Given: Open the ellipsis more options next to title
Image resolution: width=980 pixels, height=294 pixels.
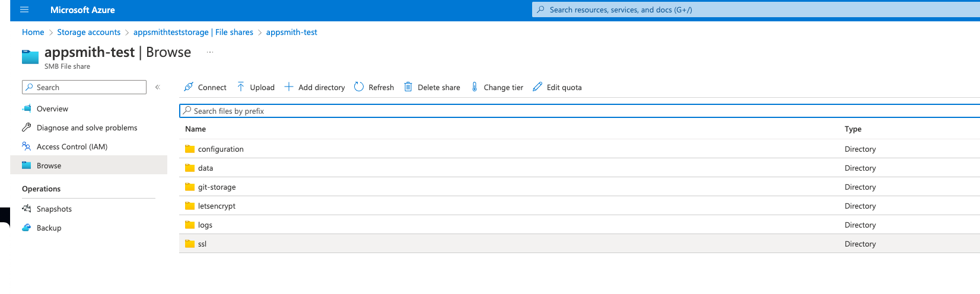Looking at the screenshot, I should point(210,52).
